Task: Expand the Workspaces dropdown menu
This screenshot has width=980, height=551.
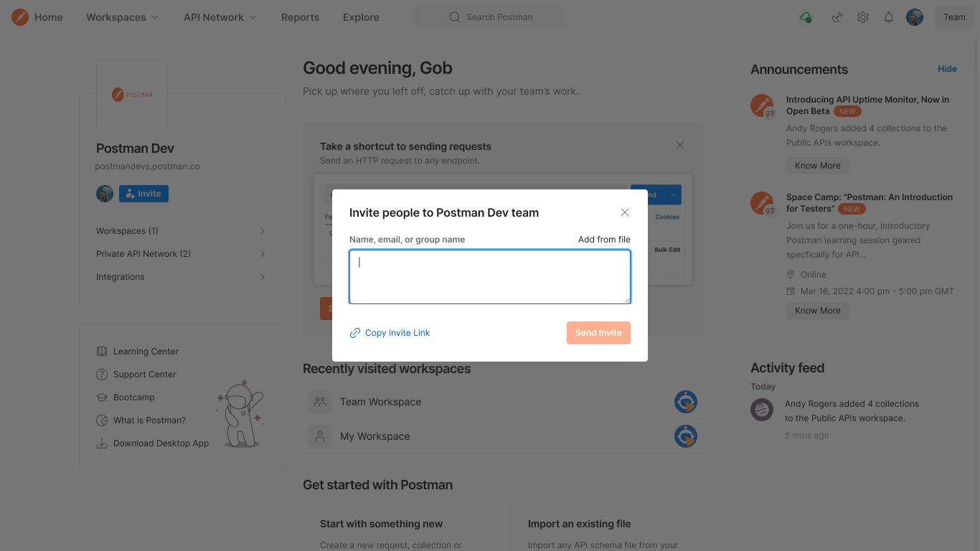Action: [122, 17]
